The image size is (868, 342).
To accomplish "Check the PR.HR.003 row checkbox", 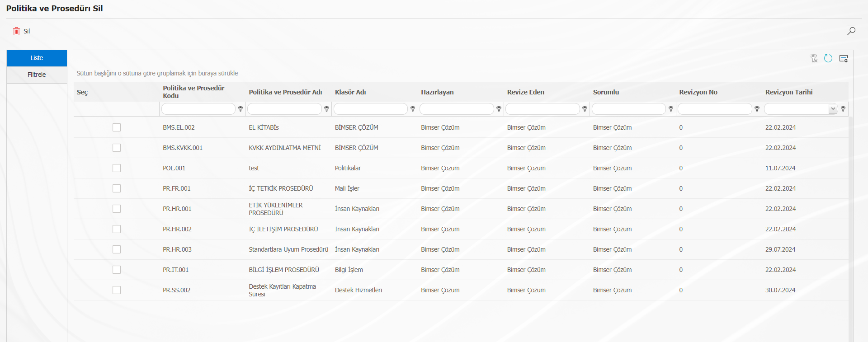I will (x=117, y=249).
